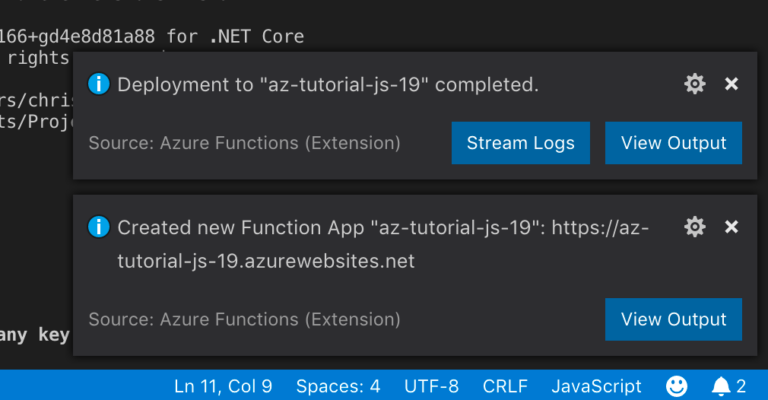Change end-of-line sequence via CRLF

pyautogui.click(x=505, y=386)
